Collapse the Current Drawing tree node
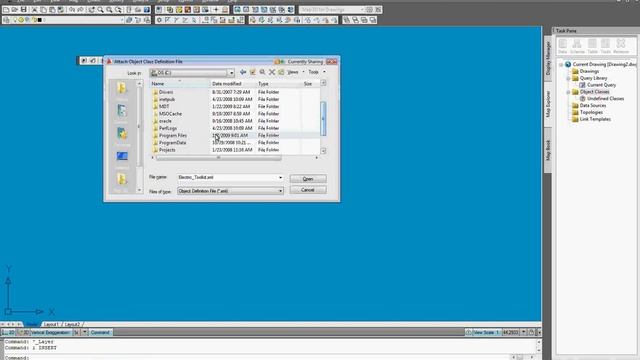 click(x=561, y=64)
